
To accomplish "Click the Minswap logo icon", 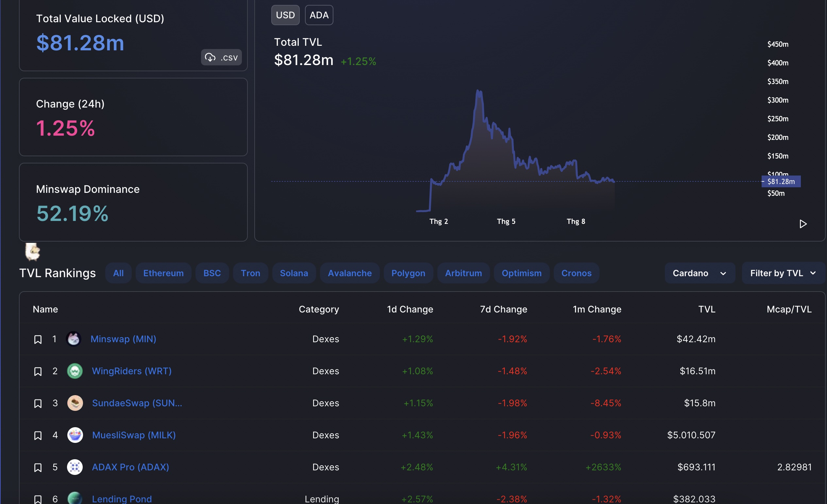I will click(74, 339).
